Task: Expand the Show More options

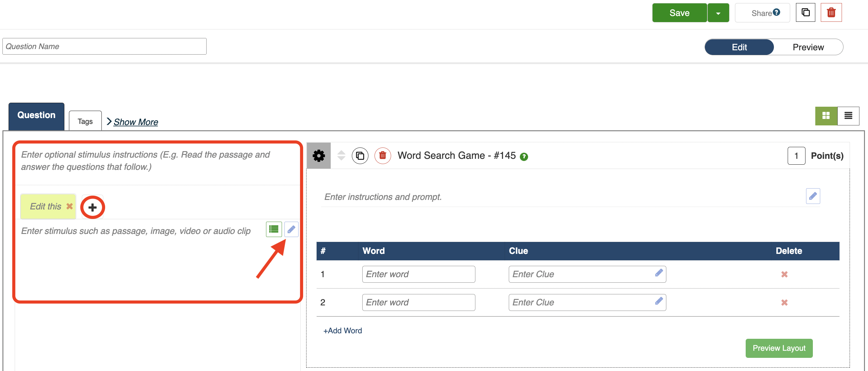Action: pos(135,122)
